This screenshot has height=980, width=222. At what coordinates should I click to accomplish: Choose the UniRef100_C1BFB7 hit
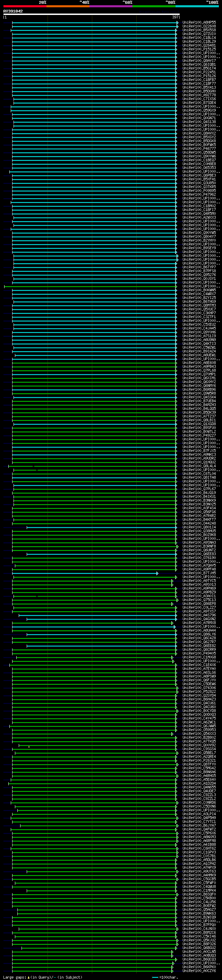(199, 80)
